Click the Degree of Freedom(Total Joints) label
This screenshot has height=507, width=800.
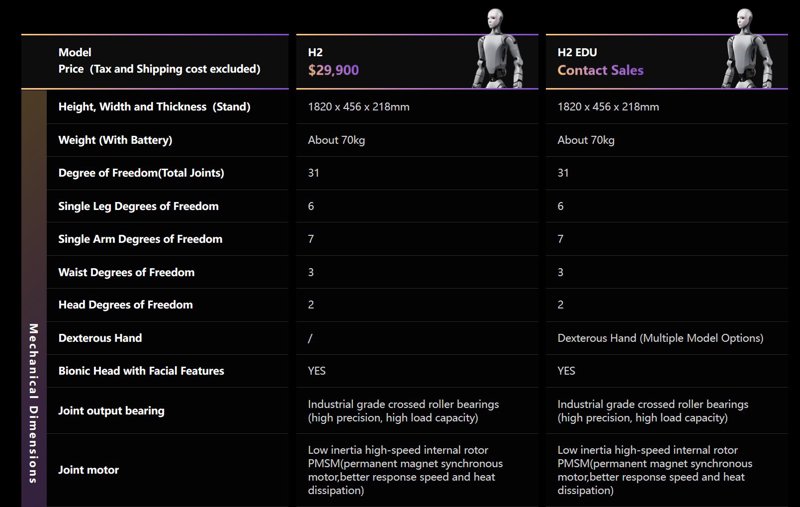(x=141, y=173)
